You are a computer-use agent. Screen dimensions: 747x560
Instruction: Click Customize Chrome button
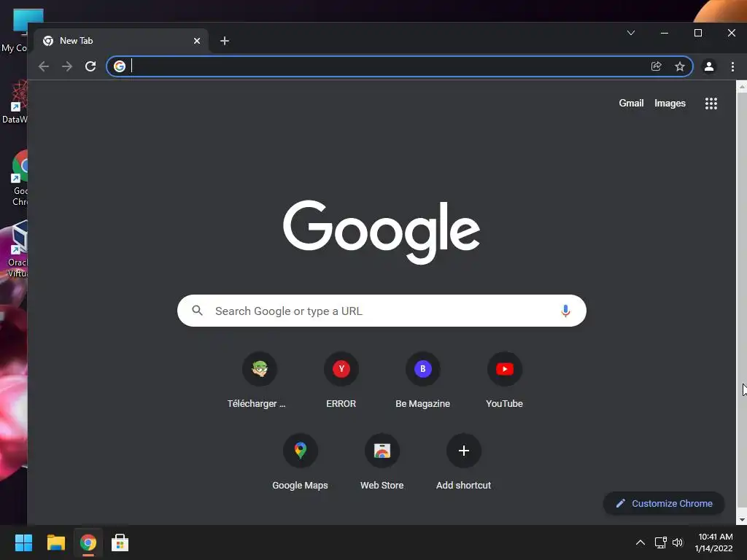[x=664, y=503]
